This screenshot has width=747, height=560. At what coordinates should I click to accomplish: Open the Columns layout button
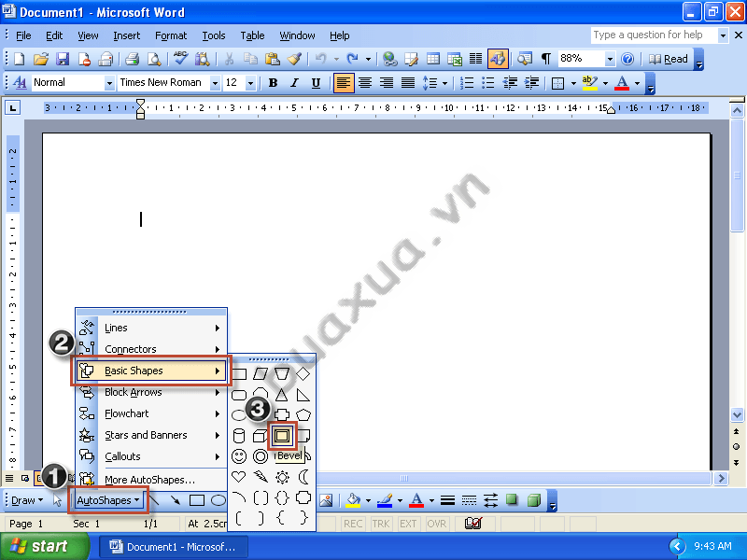(476, 59)
